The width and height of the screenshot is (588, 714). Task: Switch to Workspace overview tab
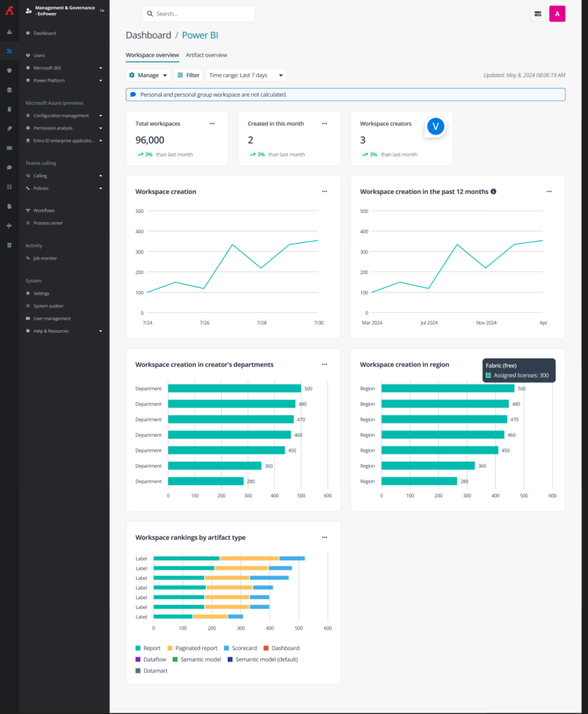click(152, 55)
